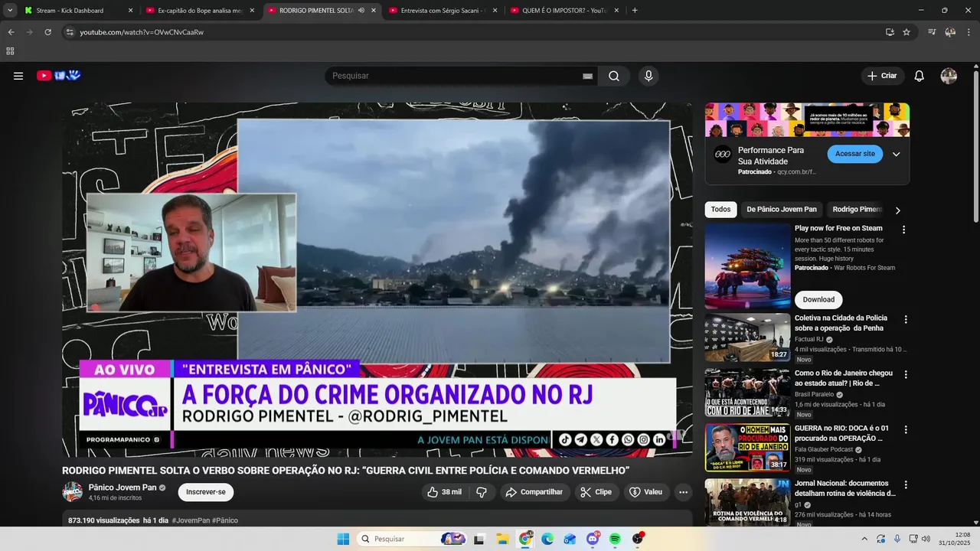Expand the Performance Para Sua Atividade ad
Screen dimensions: 980x551
pos(896,154)
